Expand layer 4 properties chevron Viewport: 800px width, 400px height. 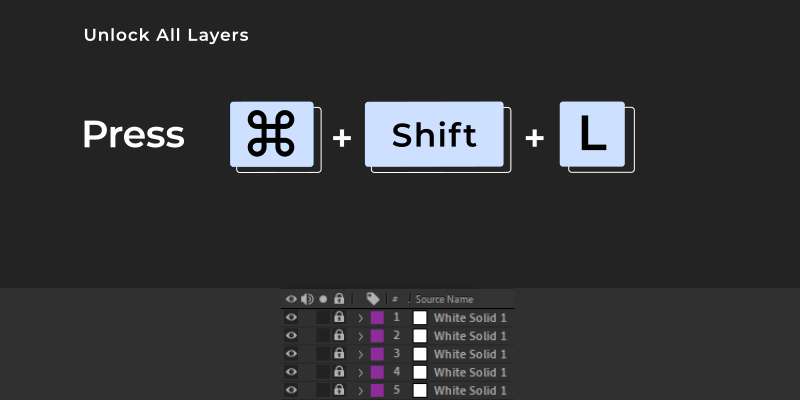[360, 373]
